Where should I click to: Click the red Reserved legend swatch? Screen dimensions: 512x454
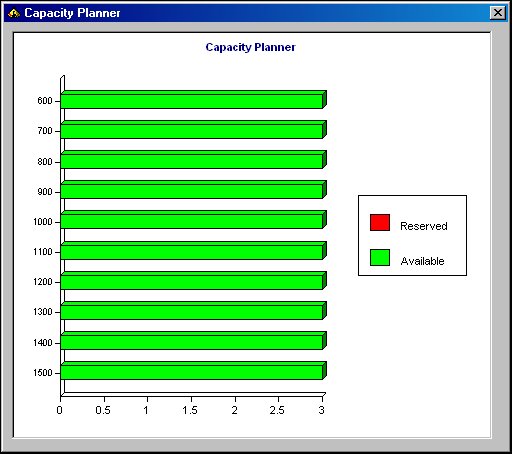pos(380,222)
